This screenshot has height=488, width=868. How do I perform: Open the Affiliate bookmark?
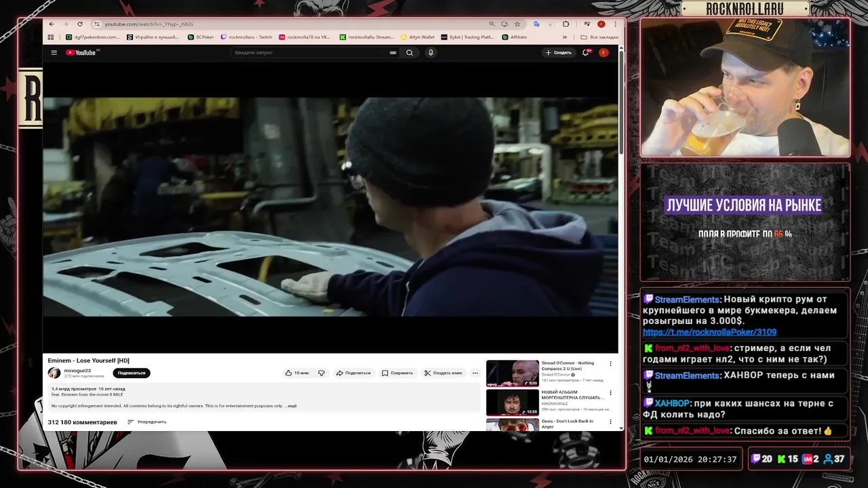pos(515,37)
